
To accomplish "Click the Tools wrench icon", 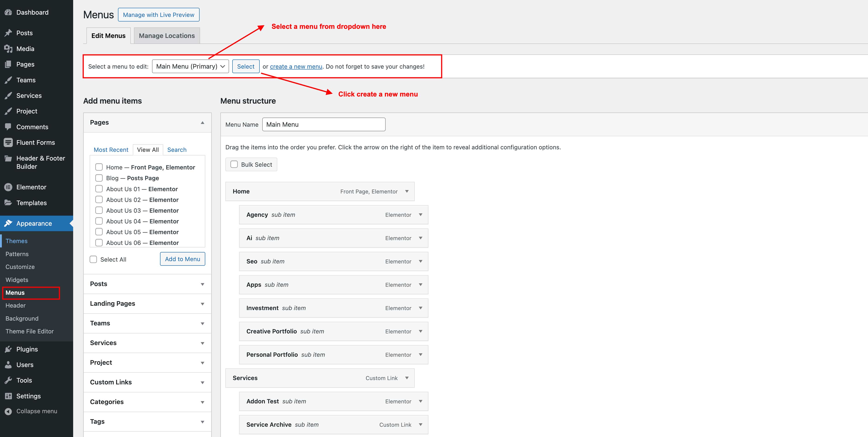I will (x=8, y=380).
